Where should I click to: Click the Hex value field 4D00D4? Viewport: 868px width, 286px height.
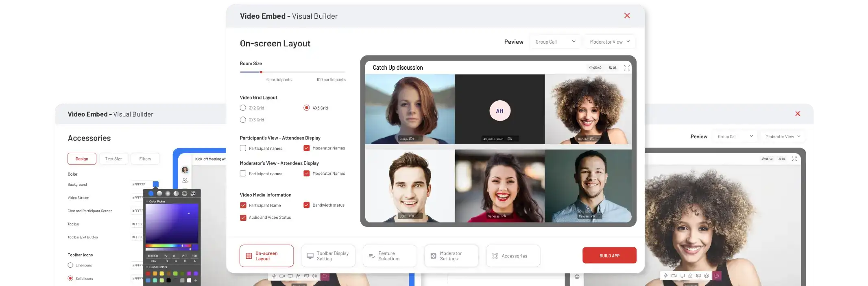(x=153, y=256)
